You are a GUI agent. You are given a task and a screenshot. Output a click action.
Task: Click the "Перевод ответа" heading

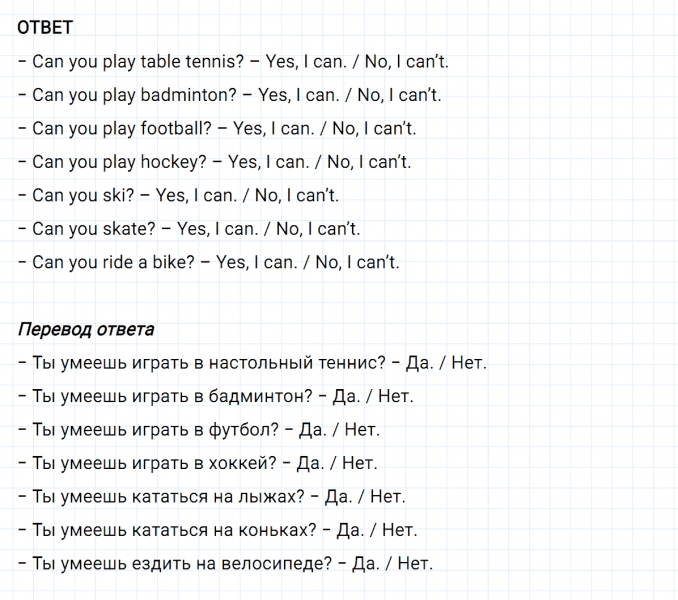coord(86,329)
